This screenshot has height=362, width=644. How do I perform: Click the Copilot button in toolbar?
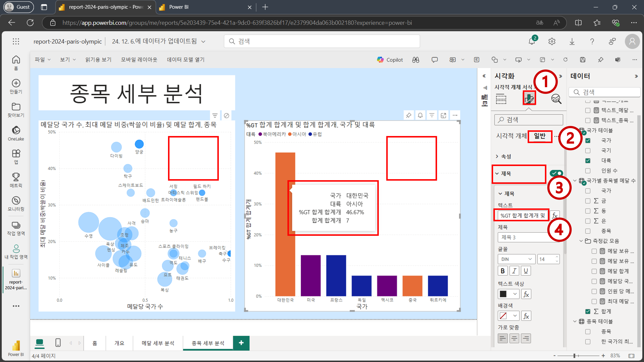[x=390, y=60]
